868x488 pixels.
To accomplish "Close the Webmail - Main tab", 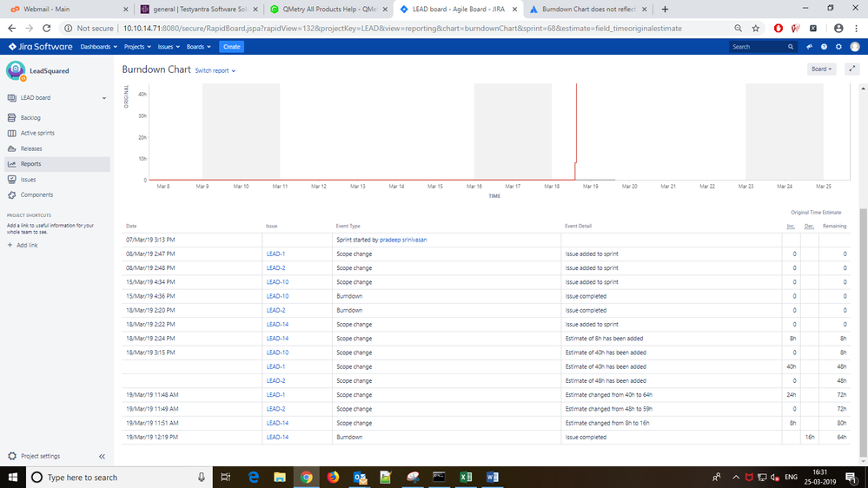I will [126, 10].
